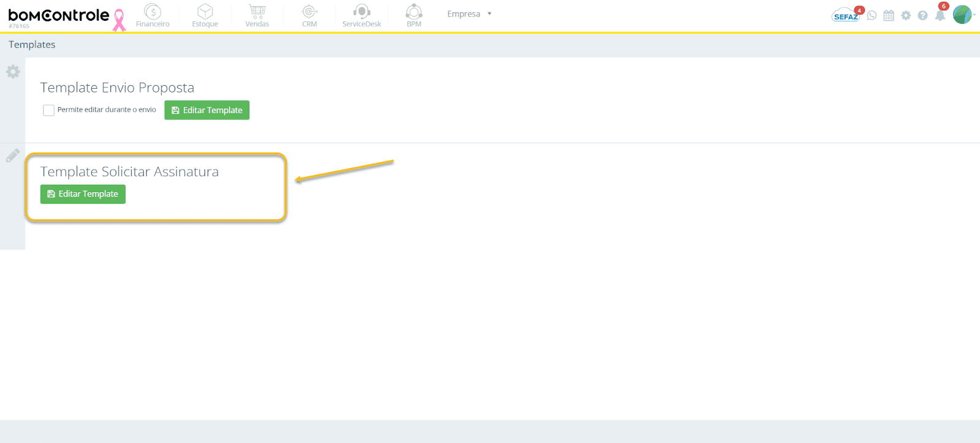The width and height of the screenshot is (980, 443).
Task: Open the Vendas cart icon
Action: pos(257,12)
